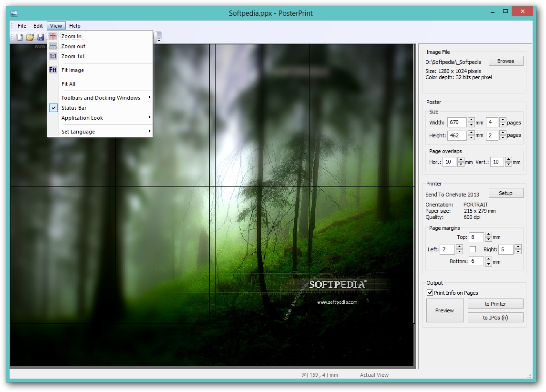Click the 'D:\Softpedia\_Softpedia' file path text
546x392 pixels.
[453, 62]
